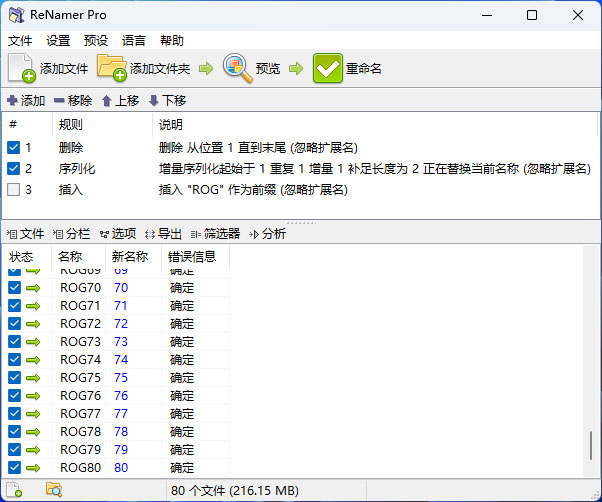602x502 pixels.
Task: Uncheck the file ROG76 checkbox
Action: click(x=15, y=395)
